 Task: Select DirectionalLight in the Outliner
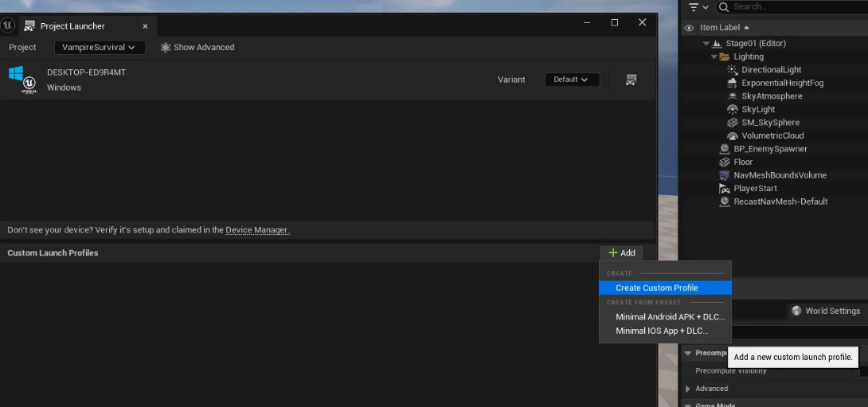pyautogui.click(x=771, y=70)
